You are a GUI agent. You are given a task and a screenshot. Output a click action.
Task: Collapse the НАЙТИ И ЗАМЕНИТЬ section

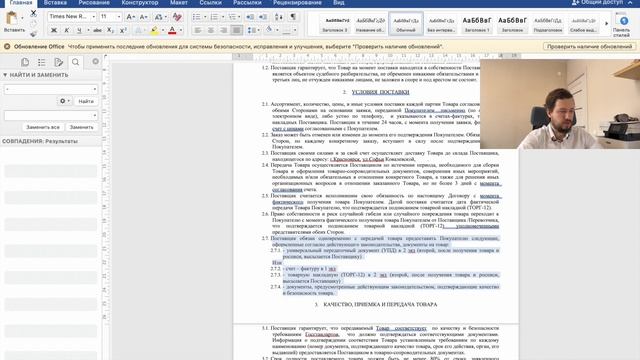[5, 75]
